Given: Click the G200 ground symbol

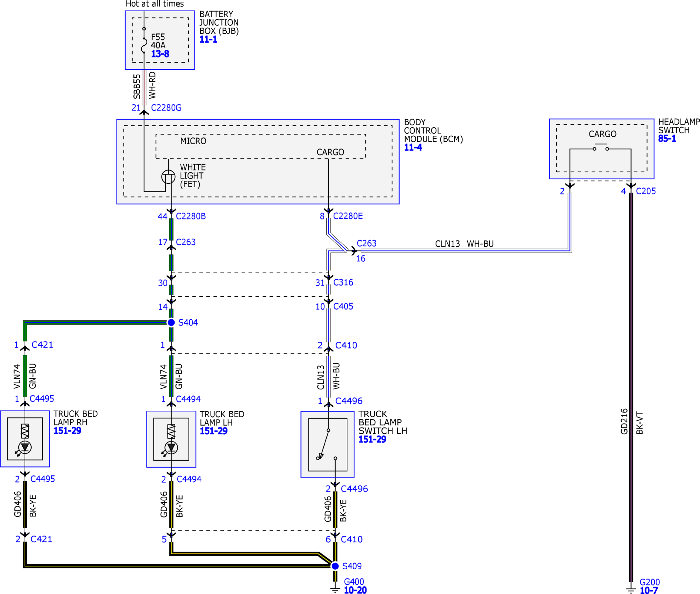Looking at the screenshot, I should point(631,590).
